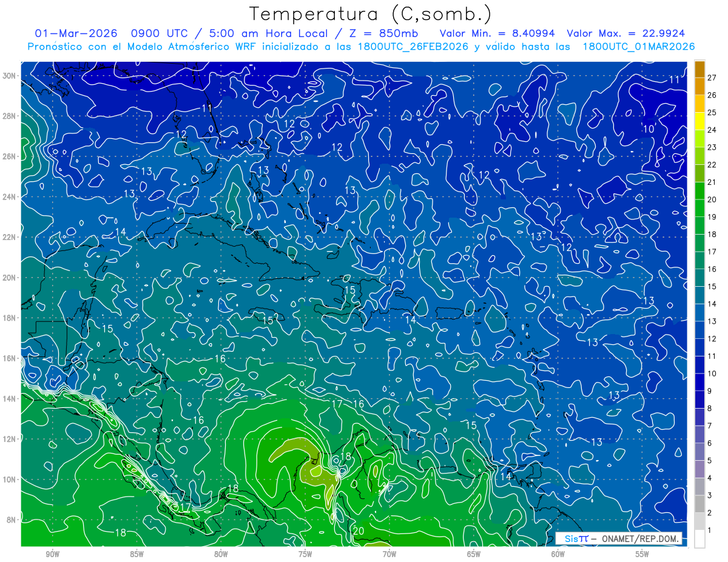Click the yellow swatch between 24 and 25
Image resolution: width=728 pixels, height=562 pixels.
(x=700, y=121)
